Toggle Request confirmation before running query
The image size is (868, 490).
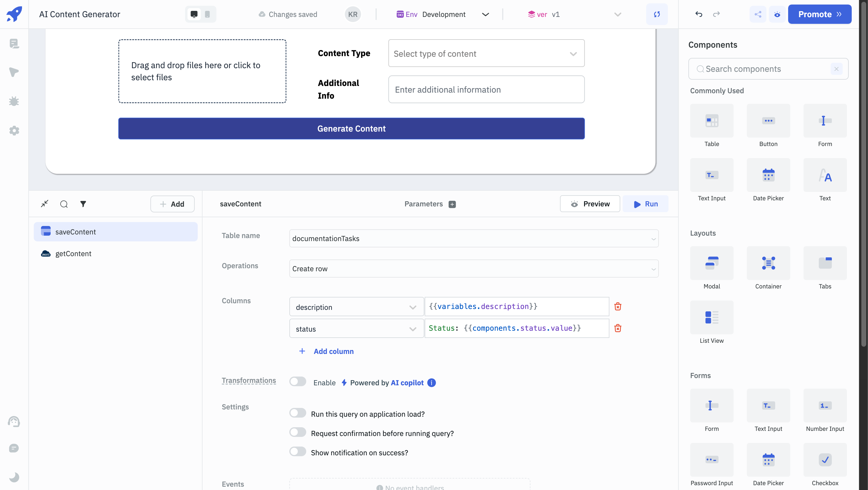click(x=298, y=432)
